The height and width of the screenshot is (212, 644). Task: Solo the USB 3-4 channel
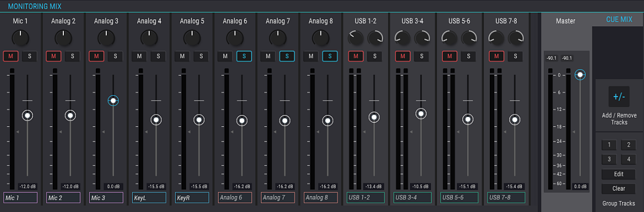pos(422,56)
